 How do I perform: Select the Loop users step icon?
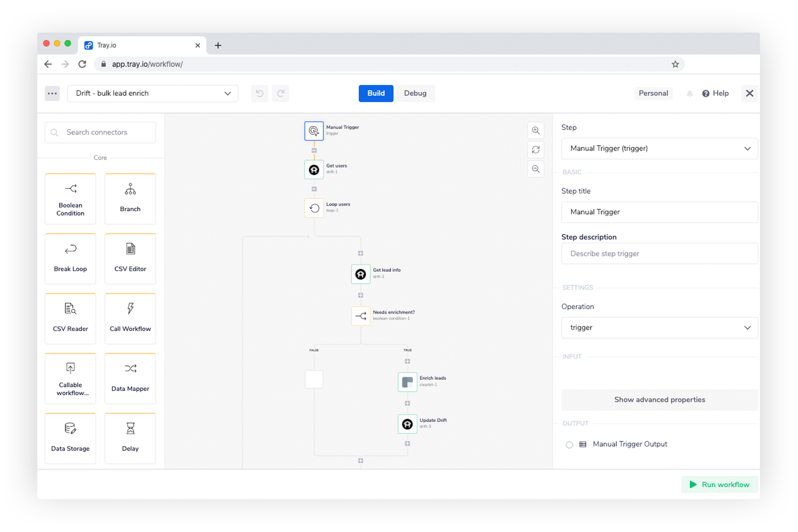click(314, 208)
